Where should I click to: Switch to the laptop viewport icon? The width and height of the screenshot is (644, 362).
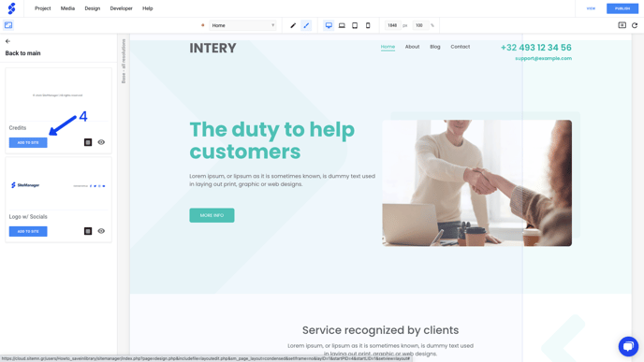342,25
